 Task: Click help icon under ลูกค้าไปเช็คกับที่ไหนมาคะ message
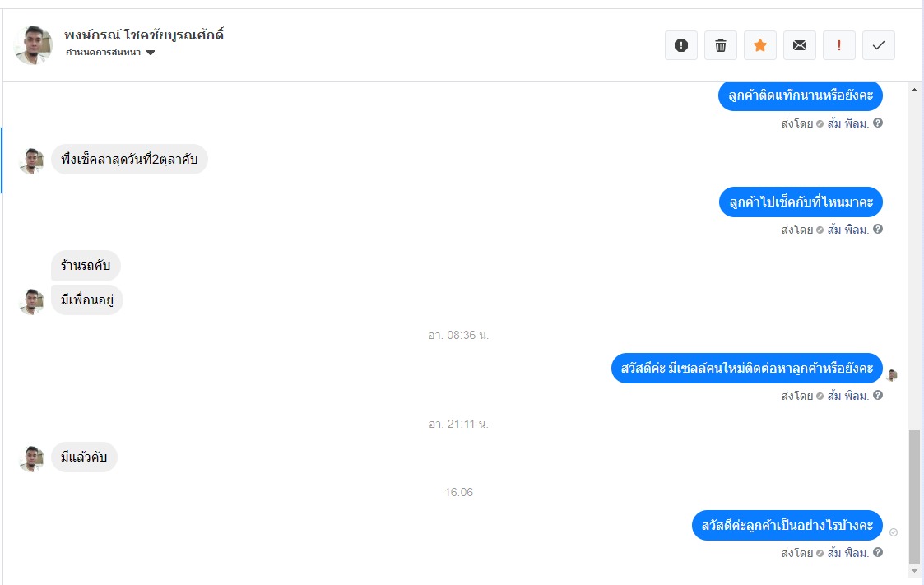pyautogui.click(x=878, y=230)
